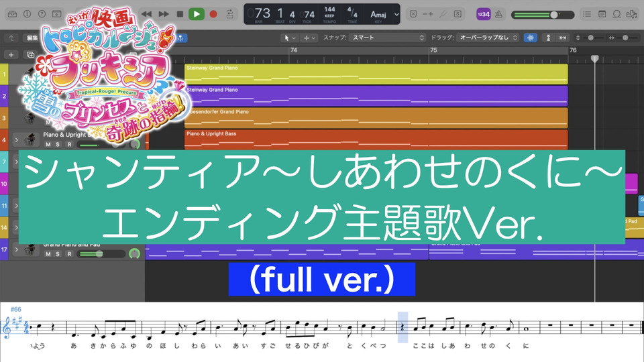
Task: Click the 144 tempo display
Action: coord(329,9)
